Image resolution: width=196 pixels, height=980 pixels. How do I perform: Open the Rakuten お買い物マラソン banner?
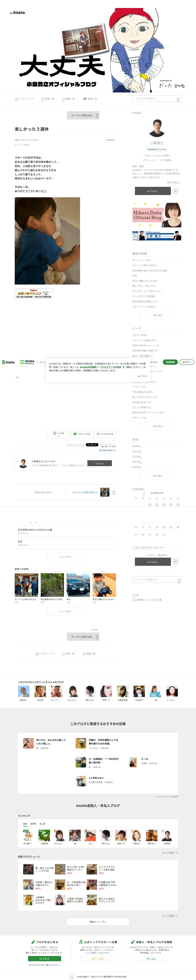coord(33,294)
